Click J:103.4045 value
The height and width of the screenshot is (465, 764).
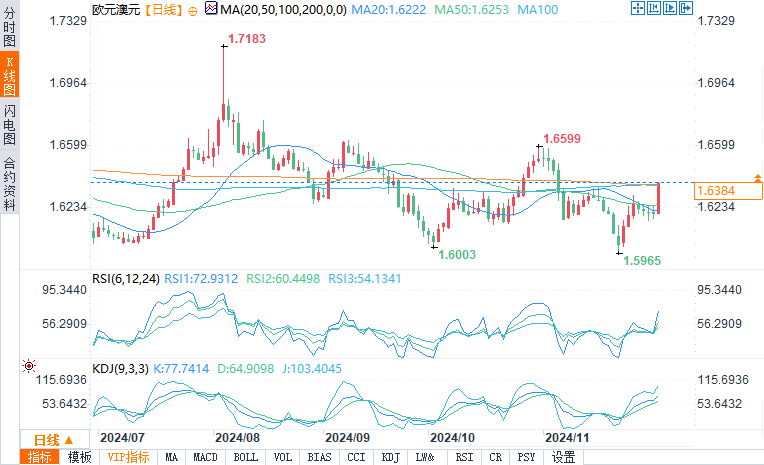click(312, 368)
